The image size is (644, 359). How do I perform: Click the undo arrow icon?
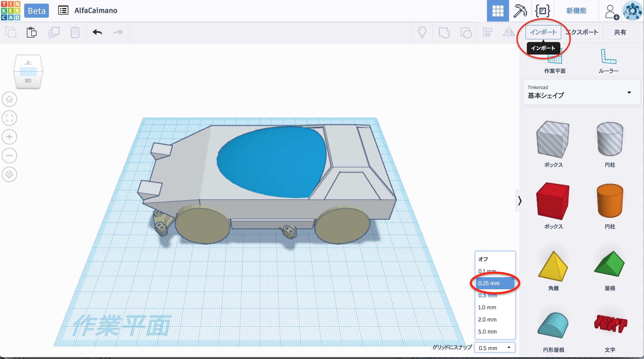coord(97,32)
